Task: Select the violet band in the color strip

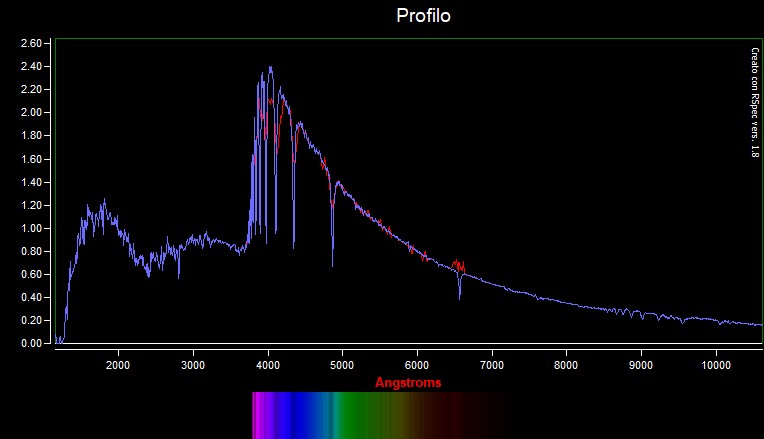Action: pos(260,414)
